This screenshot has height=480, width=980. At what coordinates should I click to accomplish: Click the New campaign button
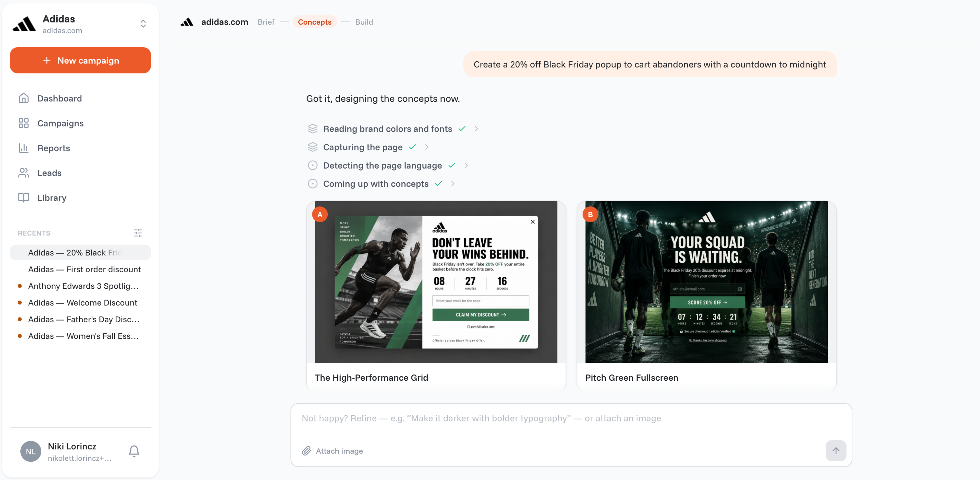(x=80, y=60)
